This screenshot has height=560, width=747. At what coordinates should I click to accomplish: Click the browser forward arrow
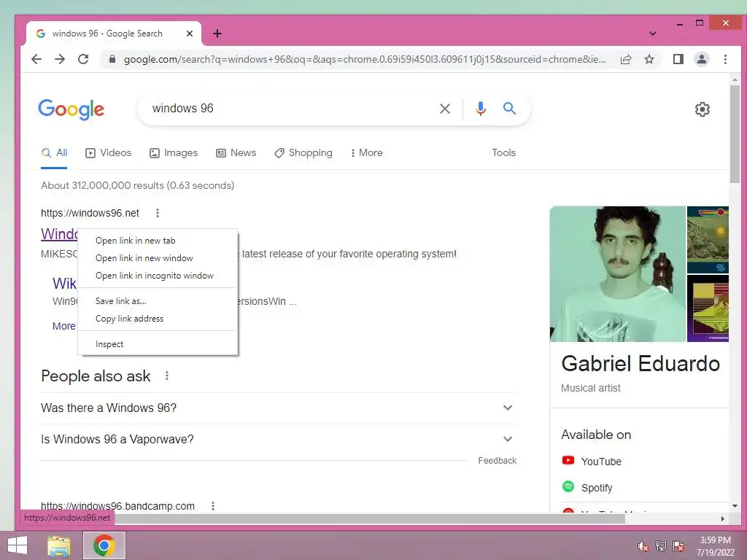point(60,59)
